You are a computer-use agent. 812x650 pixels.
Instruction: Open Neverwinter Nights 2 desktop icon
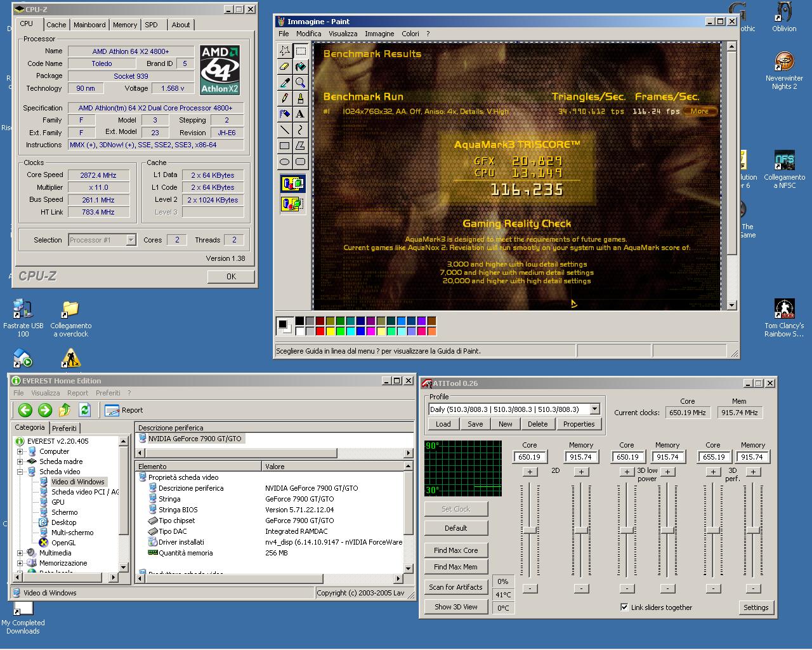(784, 71)
